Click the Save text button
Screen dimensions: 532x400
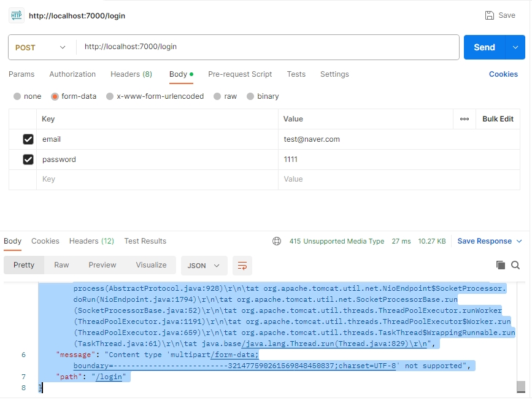click(507, 15)
